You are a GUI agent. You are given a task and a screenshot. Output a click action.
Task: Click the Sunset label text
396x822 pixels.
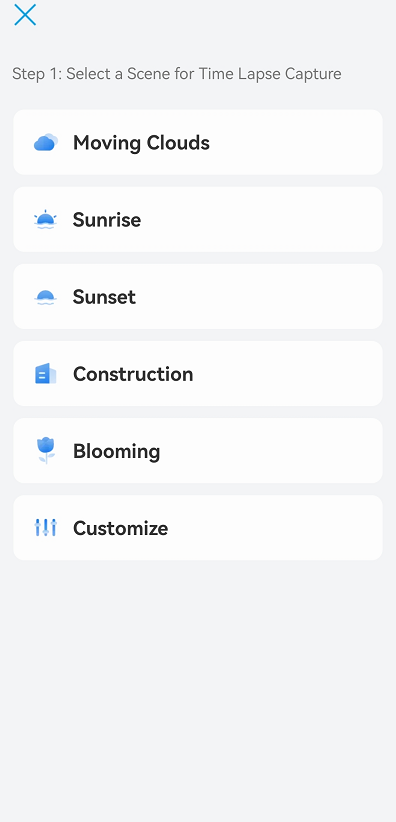[x=104, y=297]
